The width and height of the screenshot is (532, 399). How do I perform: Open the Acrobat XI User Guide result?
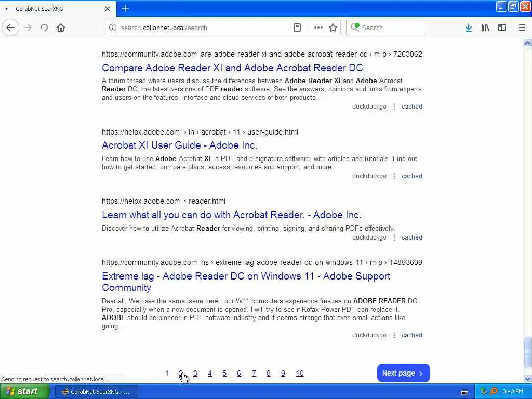[x=179, y=145]
